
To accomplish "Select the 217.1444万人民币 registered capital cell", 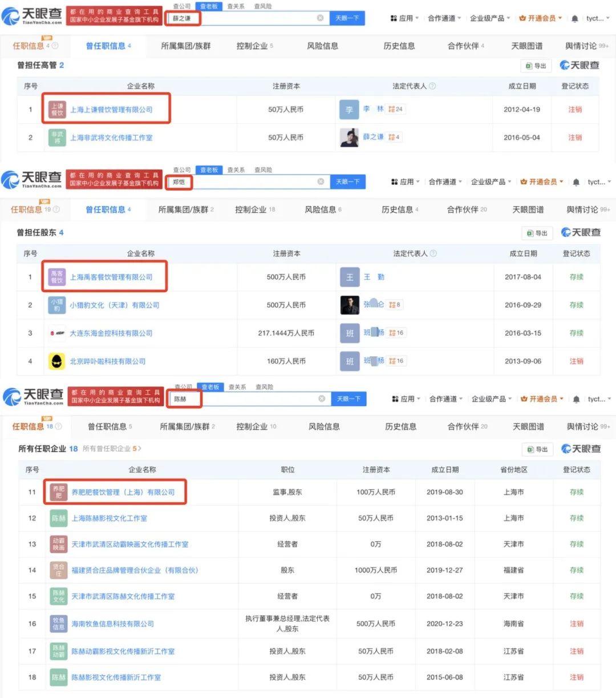I will (x=286, y=333).
